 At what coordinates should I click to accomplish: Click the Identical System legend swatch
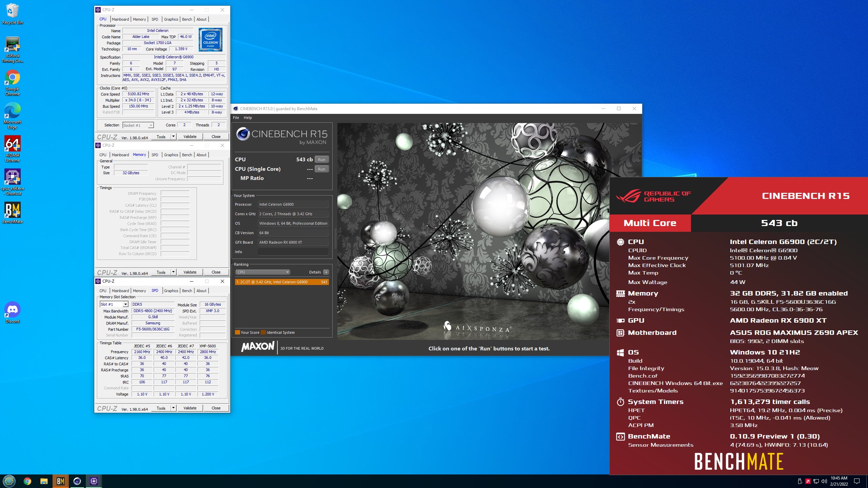263,332
